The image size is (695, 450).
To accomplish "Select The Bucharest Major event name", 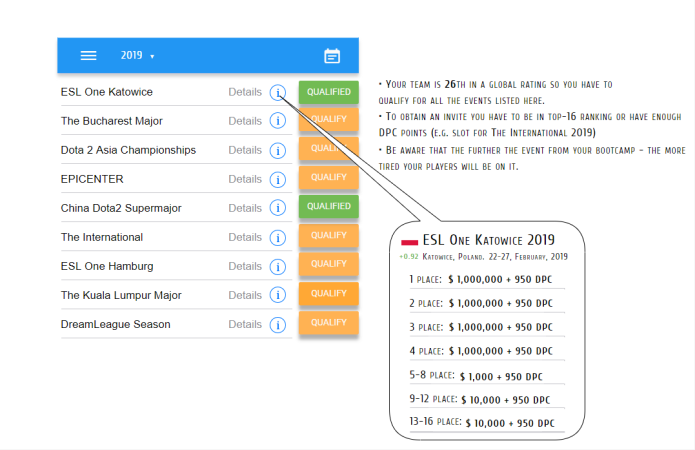I will (x=112, y=121).
